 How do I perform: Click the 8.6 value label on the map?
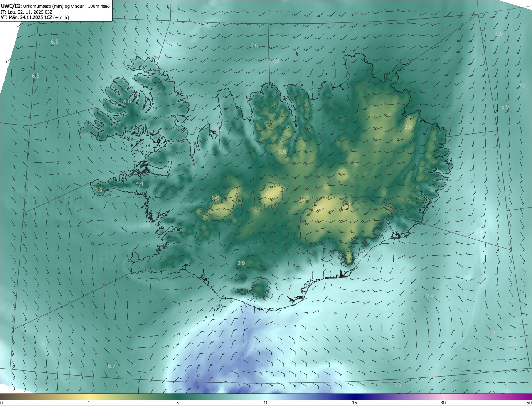pyautogui.click(x=513, y=344)
